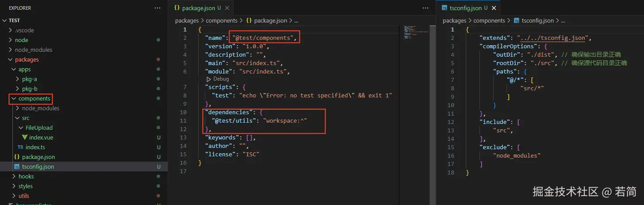644x205 pixels.
Task: Click "ISC" license value
Action: [x=251, y=154]
